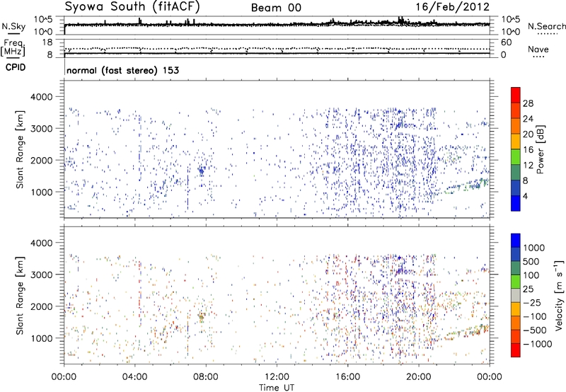Click the '12:00' time axis tick
The width and height of the screenshot is (566, 392).
(x=277, y=377)
